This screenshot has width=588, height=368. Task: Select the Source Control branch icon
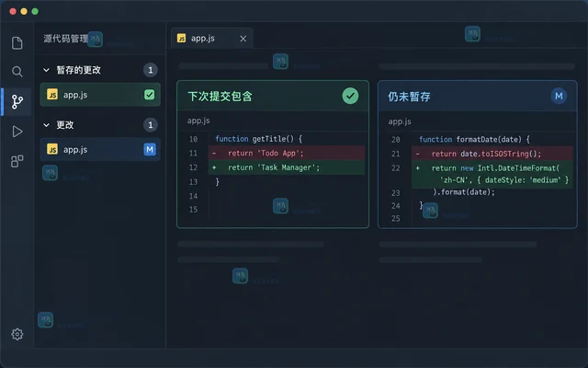(17, 102)
